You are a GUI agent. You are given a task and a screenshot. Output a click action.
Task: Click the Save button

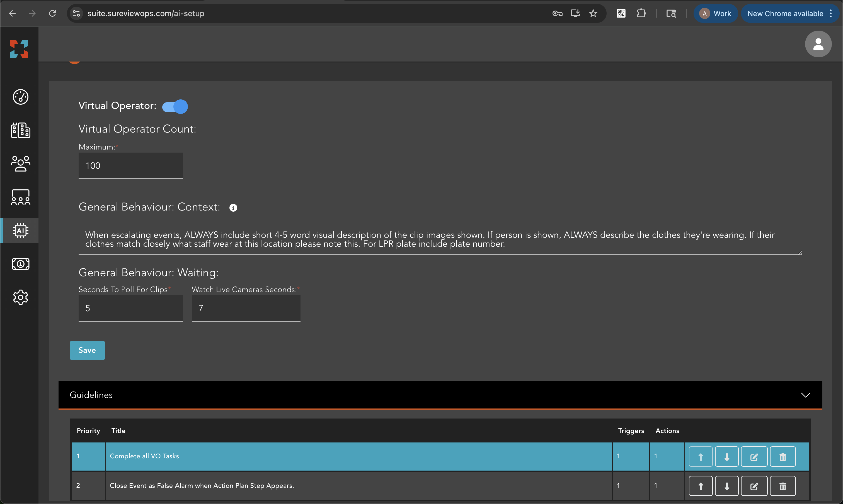pyautogui.click(x=87, y=350)
